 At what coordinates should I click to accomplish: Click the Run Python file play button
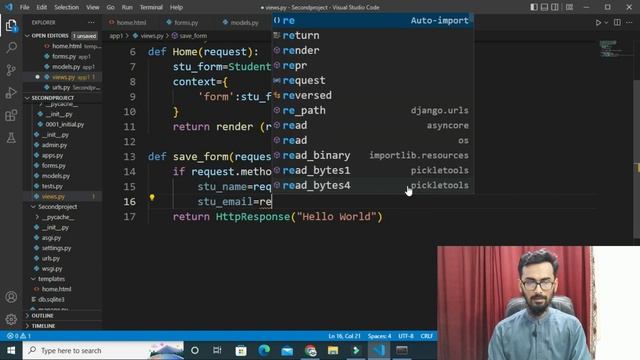(x=598, y=22)
